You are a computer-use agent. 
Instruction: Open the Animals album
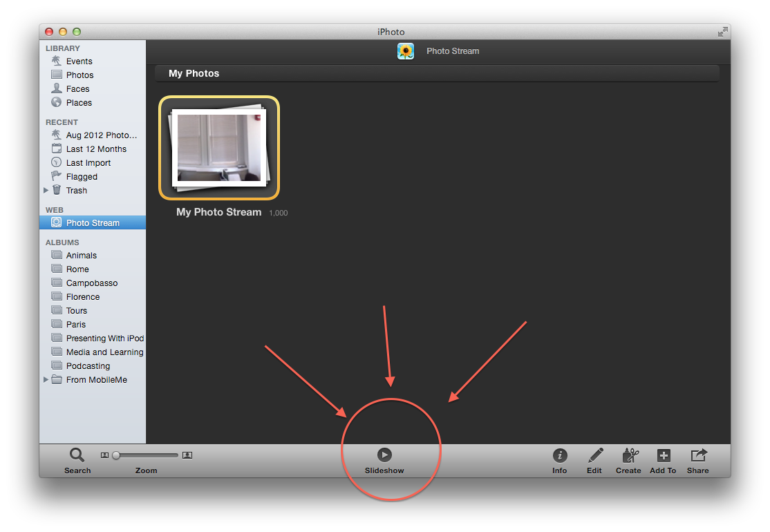point(93,255)
